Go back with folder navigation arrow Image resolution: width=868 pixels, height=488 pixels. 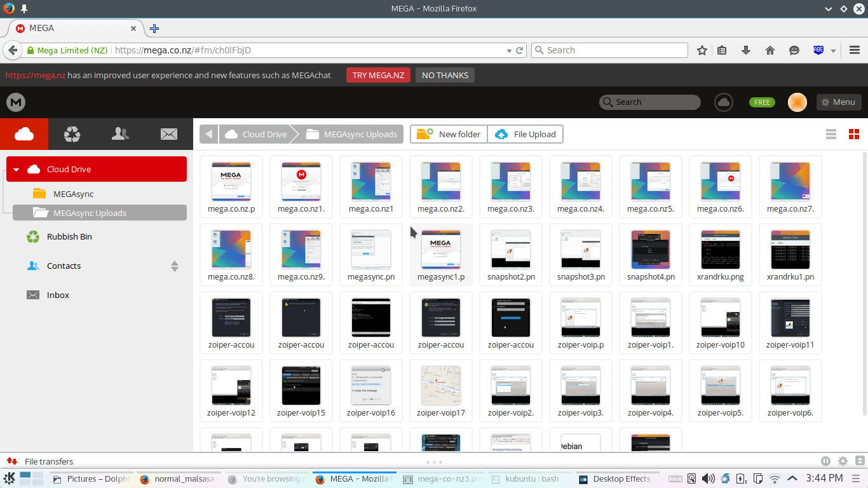coord(209,134)
